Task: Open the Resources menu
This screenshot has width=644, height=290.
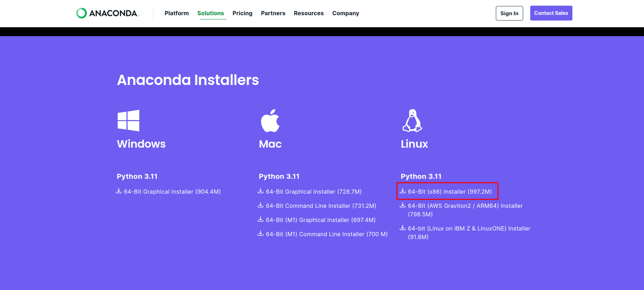Action: [x=309, y=13]
